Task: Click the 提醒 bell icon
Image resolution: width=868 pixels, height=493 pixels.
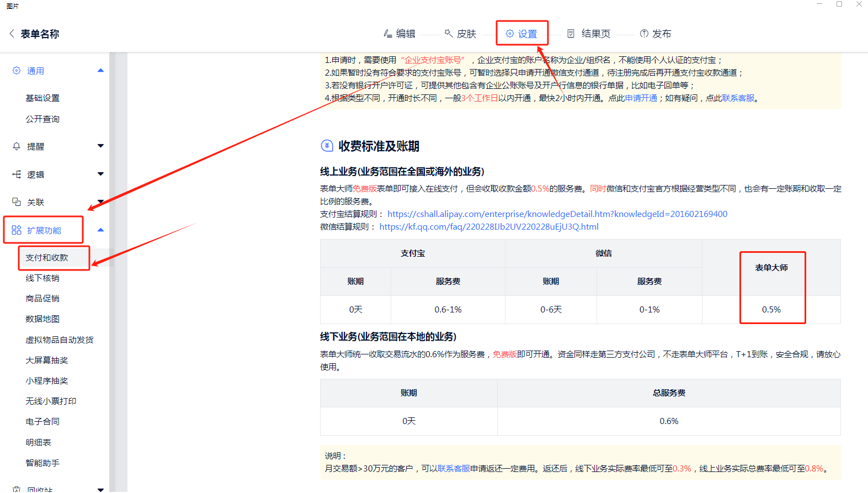Action: point(17,146)
